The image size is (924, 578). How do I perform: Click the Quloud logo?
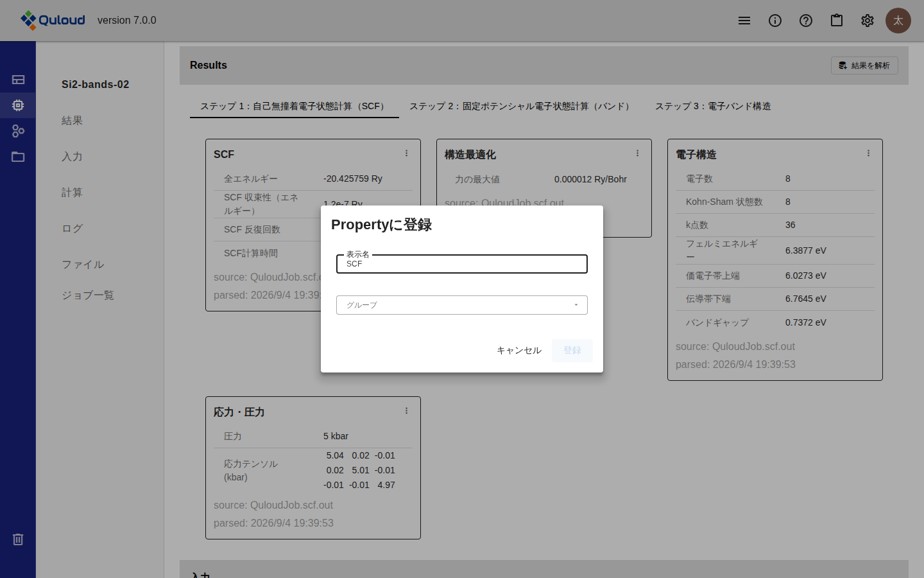tap(53, 21)
